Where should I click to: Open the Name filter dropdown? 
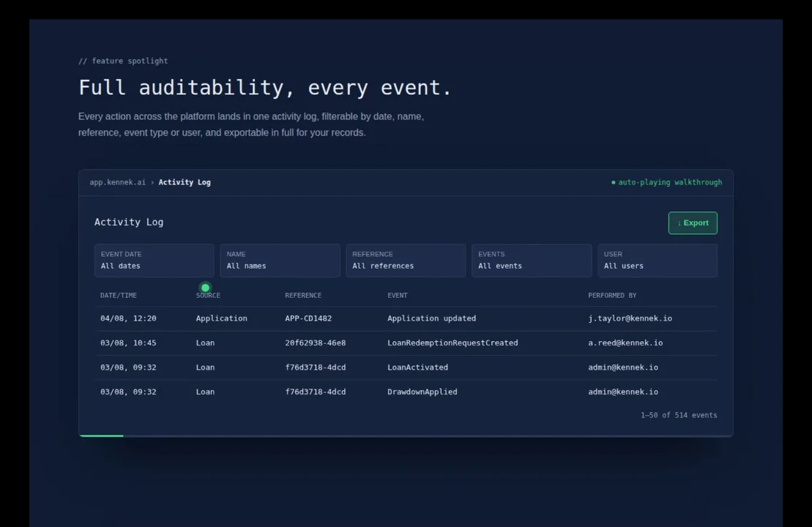280,261
